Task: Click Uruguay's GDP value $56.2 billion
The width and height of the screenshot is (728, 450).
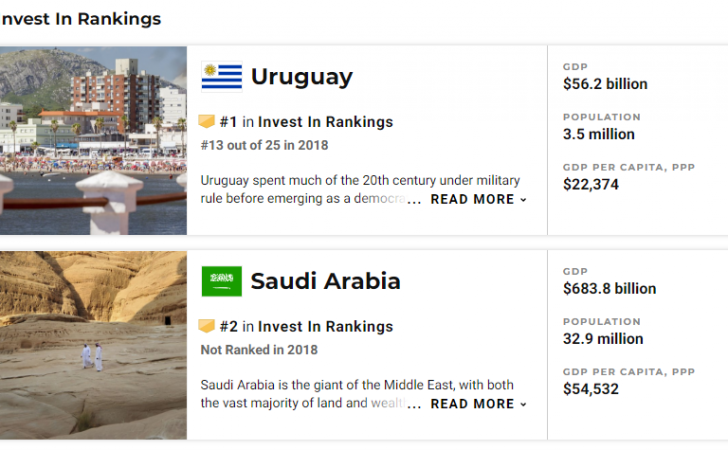Action: (605, 84)
